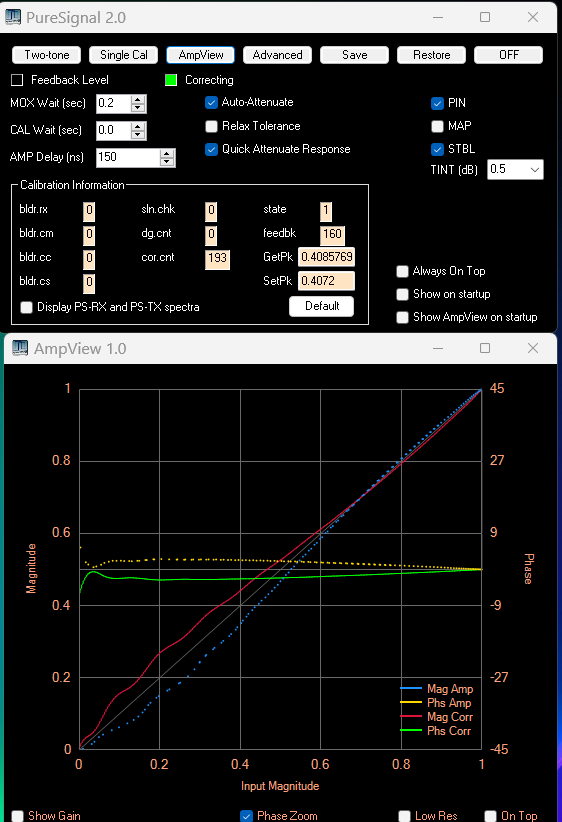Viewport: 562px width, 822px height.
Task: Enable the MAP option
Action: (x=437, y=126)
